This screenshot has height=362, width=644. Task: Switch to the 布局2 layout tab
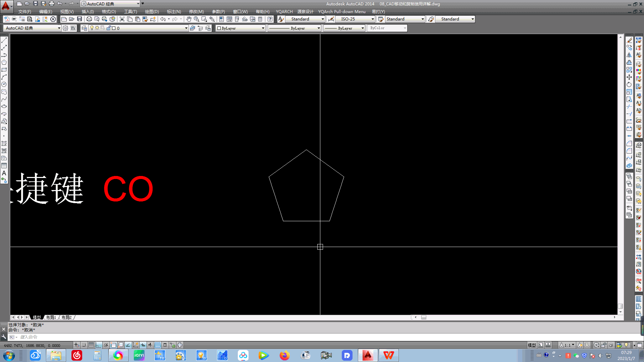(66, 317)
